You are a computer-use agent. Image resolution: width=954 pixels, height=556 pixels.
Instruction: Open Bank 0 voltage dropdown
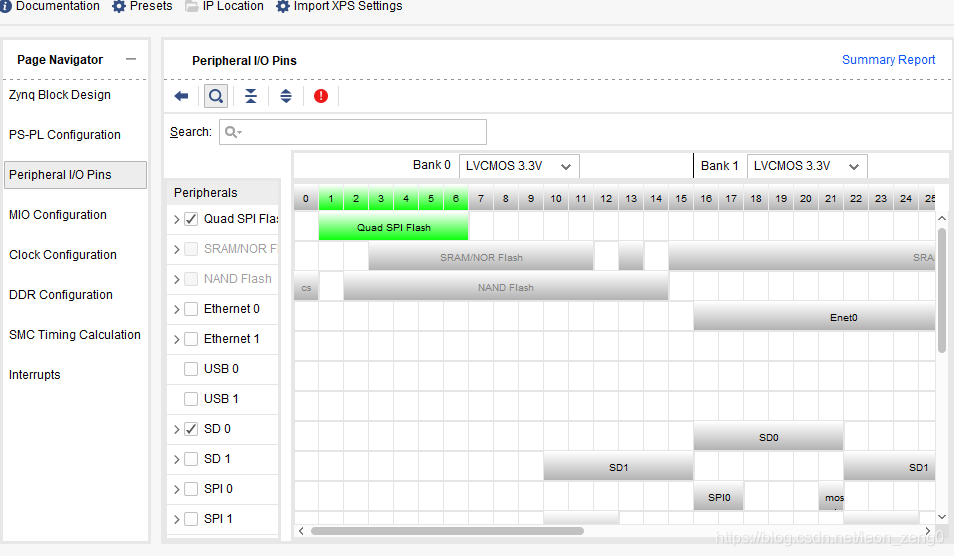point(519,166)
